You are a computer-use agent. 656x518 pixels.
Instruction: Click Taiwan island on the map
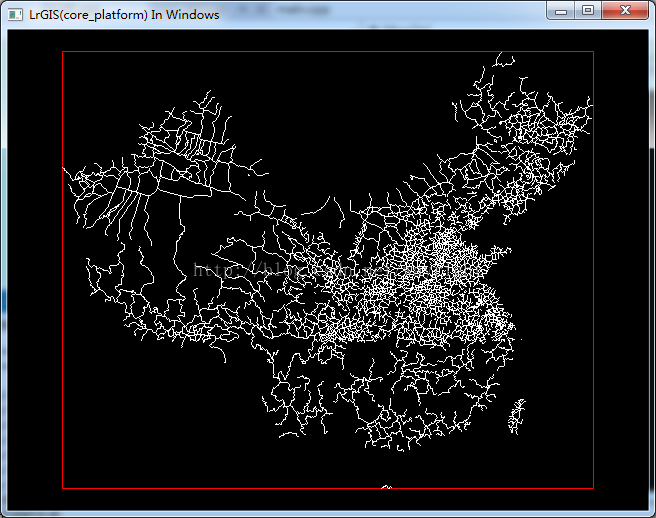517,415
